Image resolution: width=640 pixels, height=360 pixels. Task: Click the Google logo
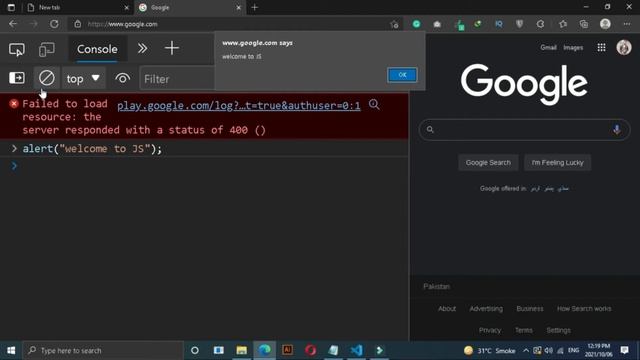524,84
